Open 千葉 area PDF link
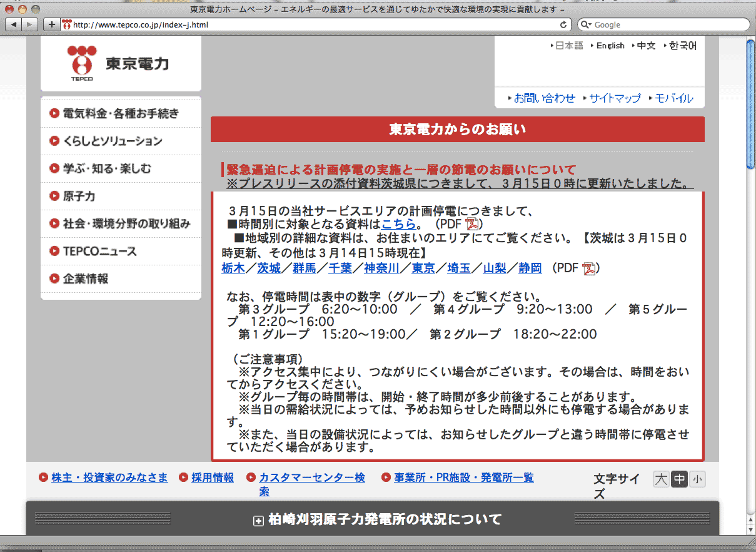The image size is (756, 552). [340, 268]
